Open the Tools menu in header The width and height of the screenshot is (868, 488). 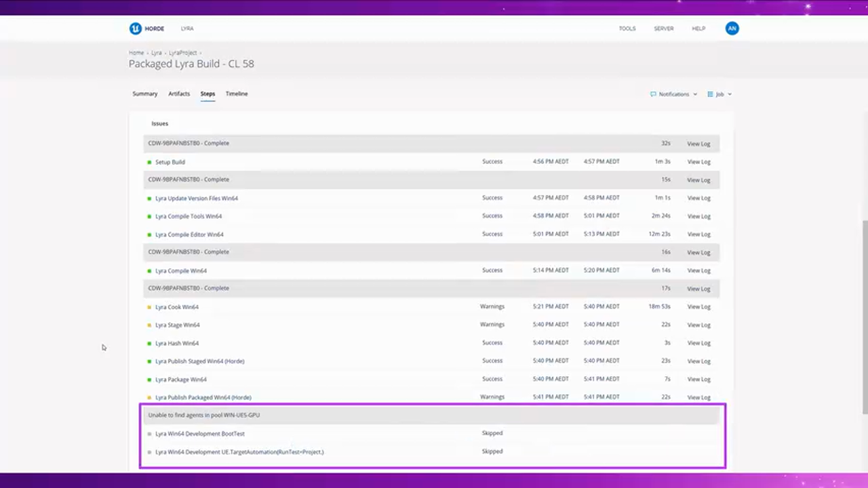point(627,28)
